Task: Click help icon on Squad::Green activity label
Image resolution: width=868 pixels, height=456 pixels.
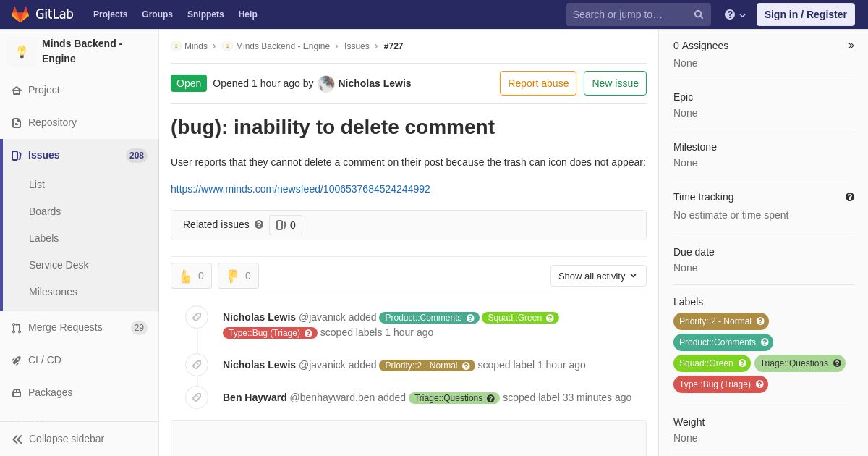Action: (550, 318)
